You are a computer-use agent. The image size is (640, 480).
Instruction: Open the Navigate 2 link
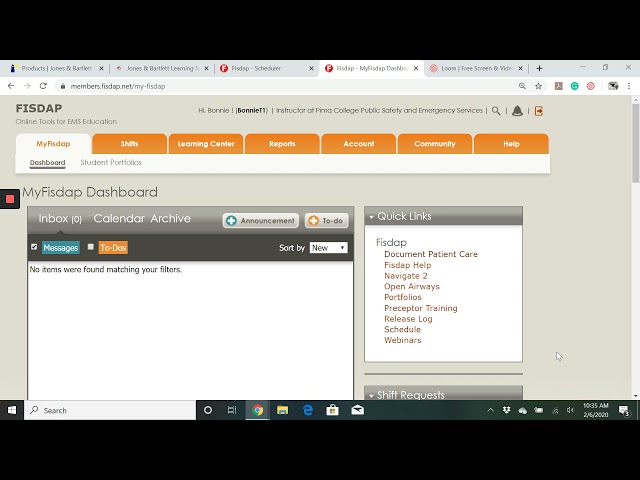(x=406, y=276)
